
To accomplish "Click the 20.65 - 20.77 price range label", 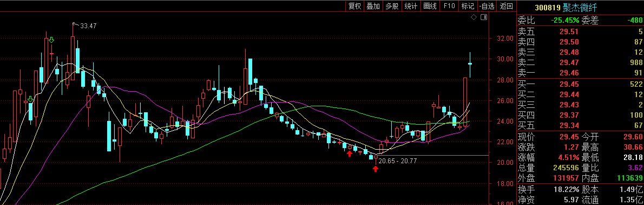I will pyautogui.click(x=398, y=161).
